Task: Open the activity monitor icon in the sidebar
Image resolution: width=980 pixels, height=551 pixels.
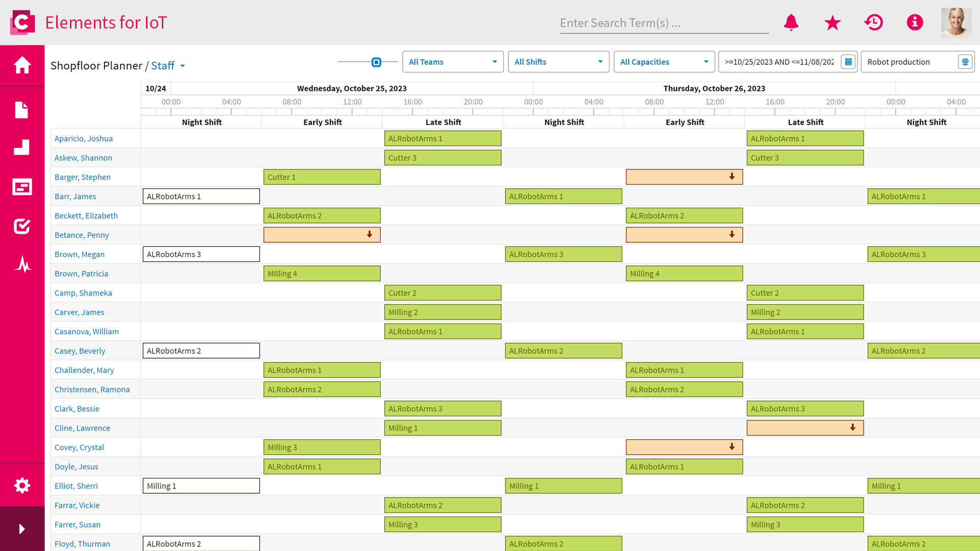Action: pyautogui.click(x=22, y=265)
